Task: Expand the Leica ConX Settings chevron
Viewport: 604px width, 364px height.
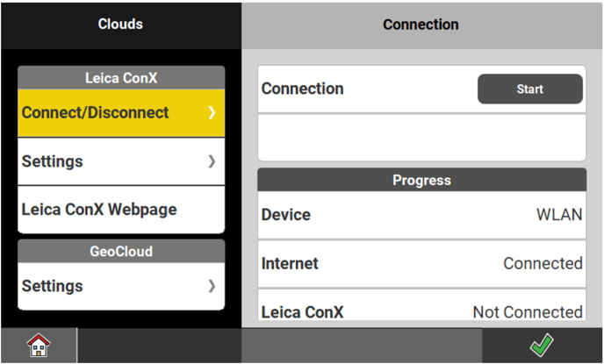Action: coord(212,161)
